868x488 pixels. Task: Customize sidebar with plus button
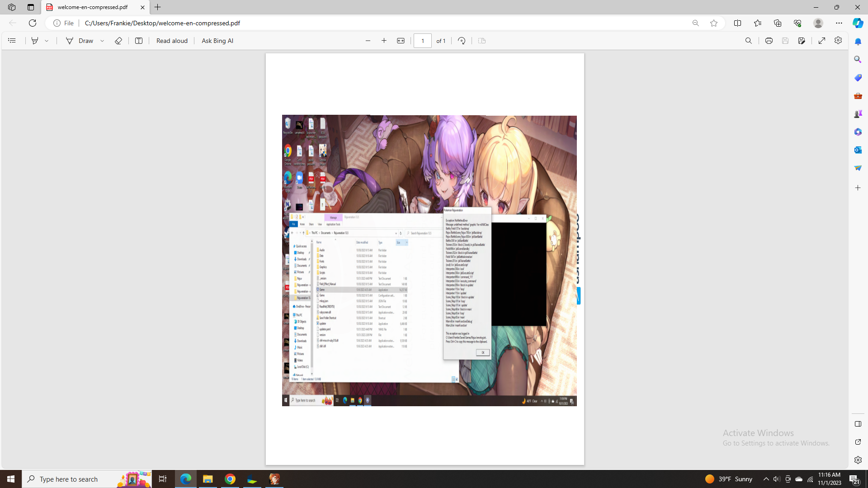point(858,188)
